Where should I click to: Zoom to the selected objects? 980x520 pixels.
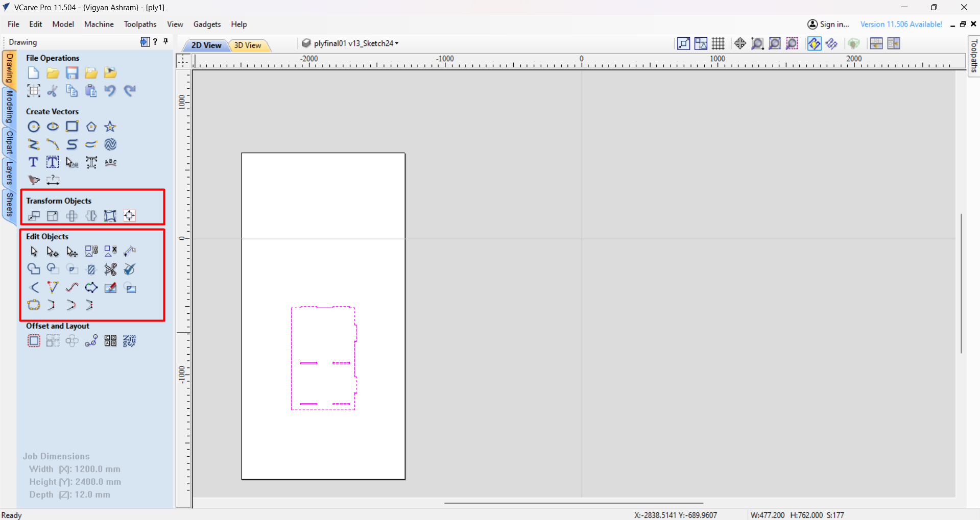(x=792, y=43)
